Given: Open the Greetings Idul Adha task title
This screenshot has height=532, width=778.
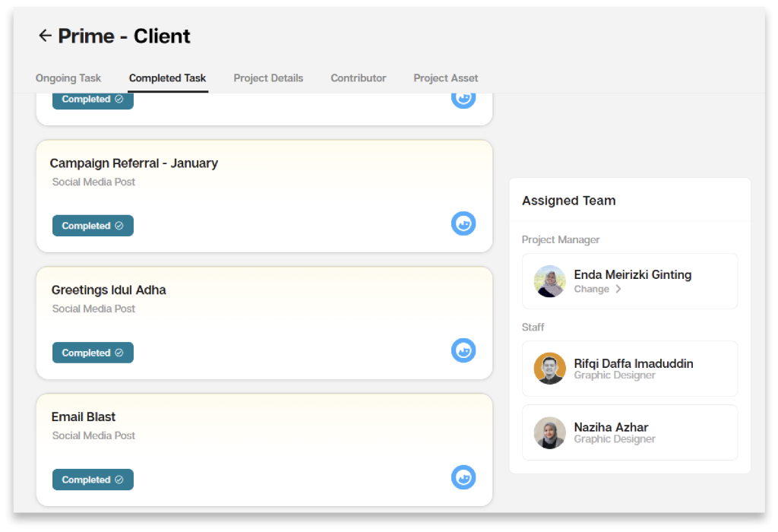Looking at the screenshot, I should point(109,290).
